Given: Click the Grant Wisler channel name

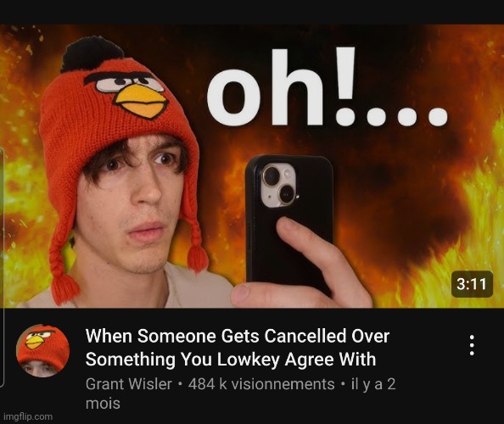Looking at the screenshot, I should click(x=129, y=384).
